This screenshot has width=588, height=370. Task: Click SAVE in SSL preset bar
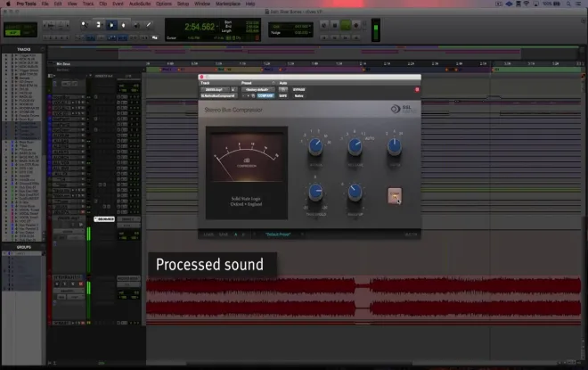(224, 234)
